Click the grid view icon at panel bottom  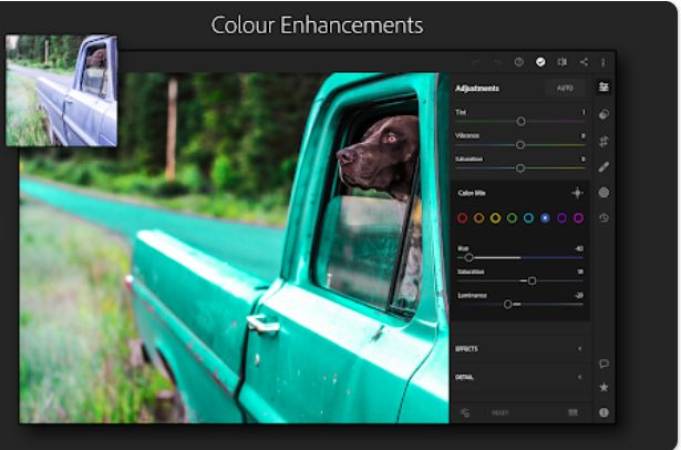(x=573, y=412)
